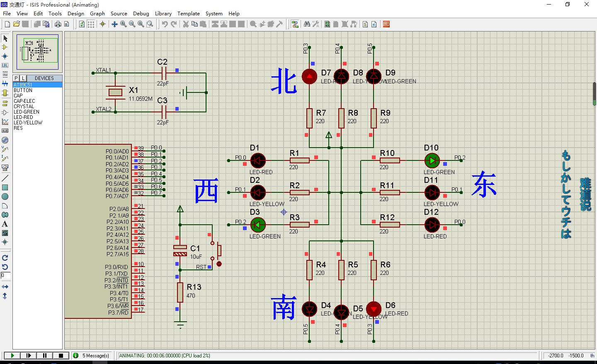The image size is (597, 364).
Task: Flip vertically with Y-mirror icon
Action: [5, 296]
